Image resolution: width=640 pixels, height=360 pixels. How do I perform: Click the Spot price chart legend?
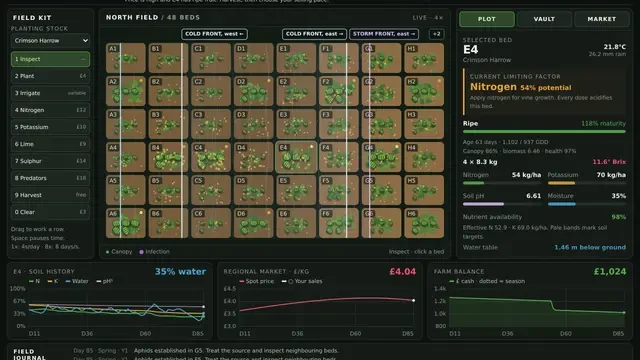(257, 281)
